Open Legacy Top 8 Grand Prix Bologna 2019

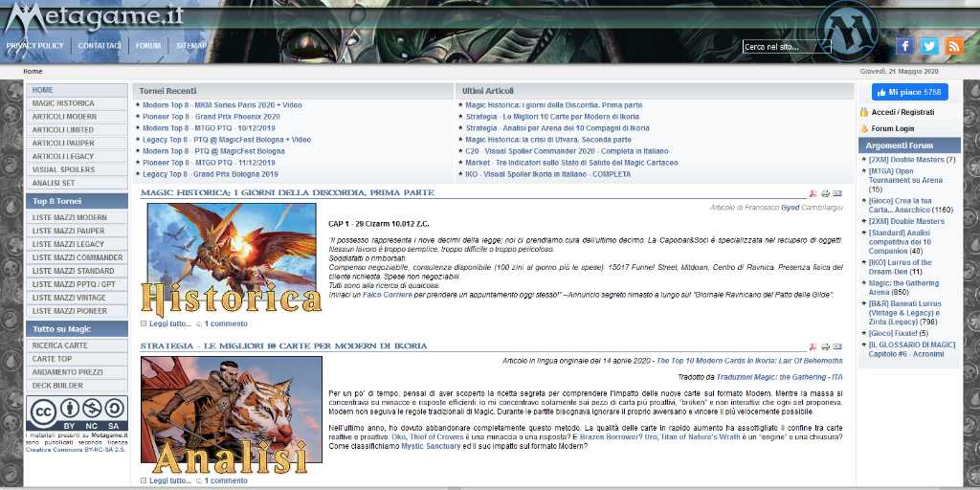point(211,174)
